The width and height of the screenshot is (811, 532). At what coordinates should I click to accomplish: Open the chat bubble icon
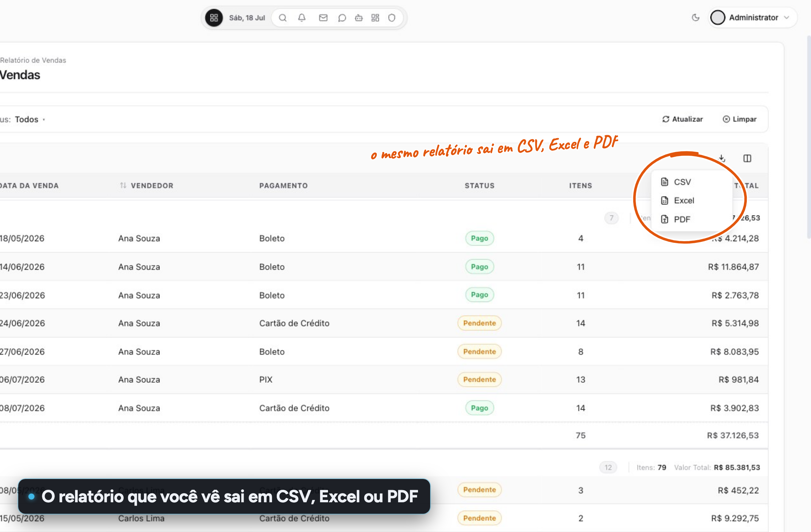click(x=342, y=18)
